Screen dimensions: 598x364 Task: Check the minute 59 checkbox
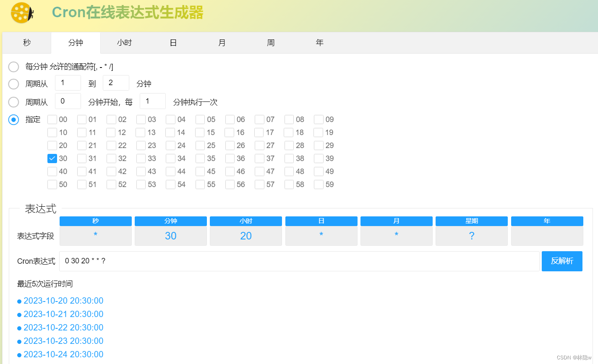point(318,184)
